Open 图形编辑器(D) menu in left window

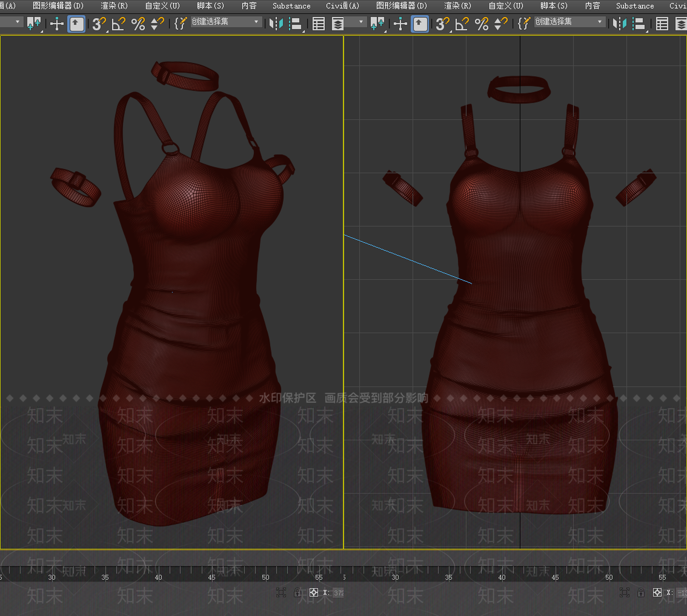coord(58,6)
